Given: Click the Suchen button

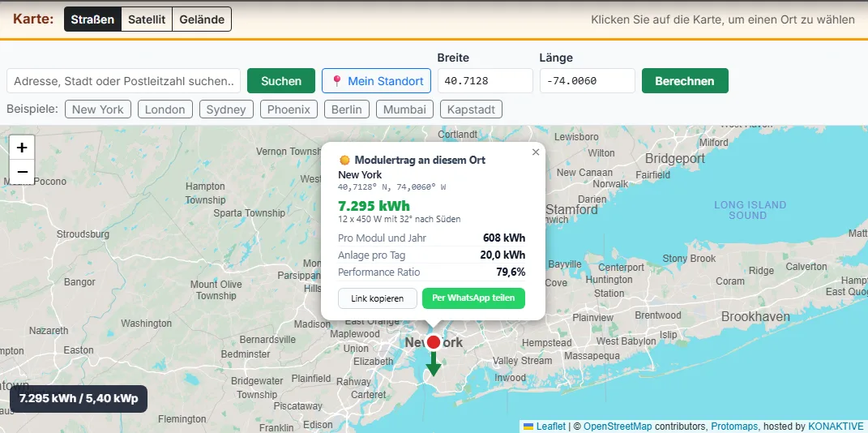Looking at the screenshot, I should click(x=281, y=81).
